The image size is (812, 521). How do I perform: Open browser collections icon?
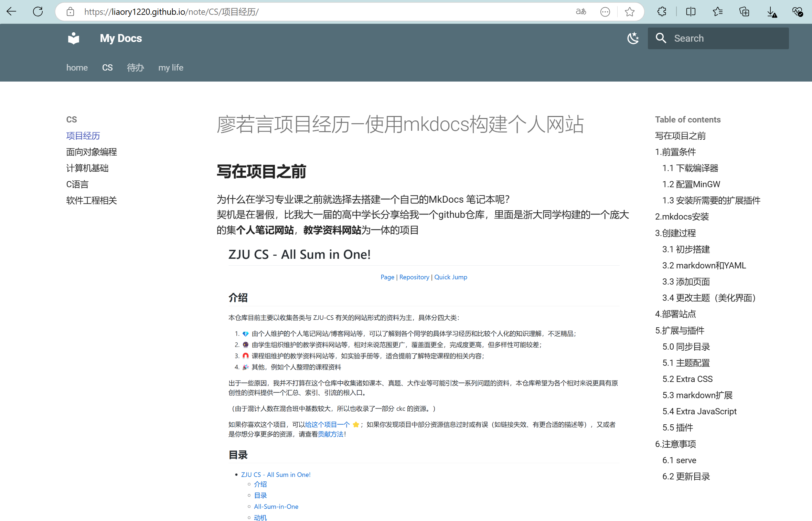pyautogui.click(x=744, y=12)
